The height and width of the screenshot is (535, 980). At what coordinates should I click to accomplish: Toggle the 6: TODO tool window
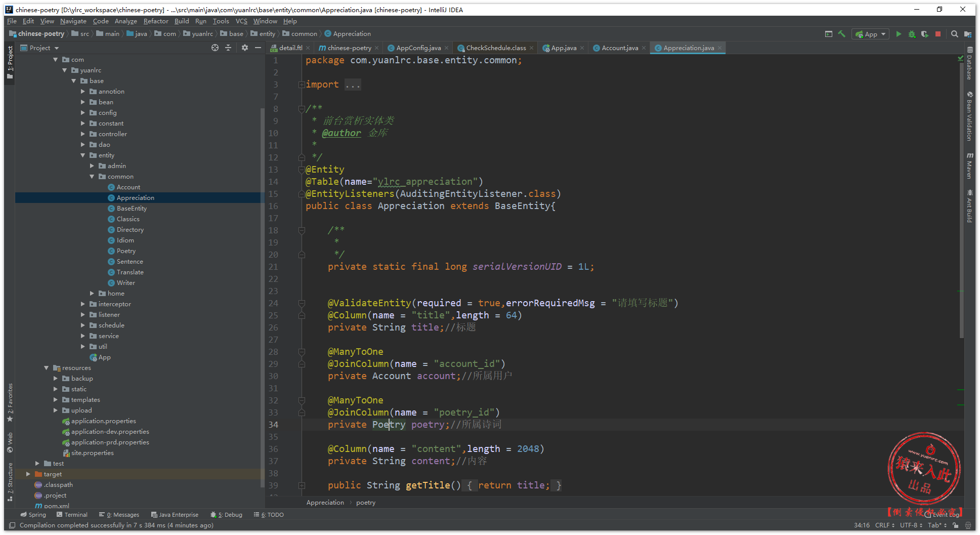coord(269,515)
